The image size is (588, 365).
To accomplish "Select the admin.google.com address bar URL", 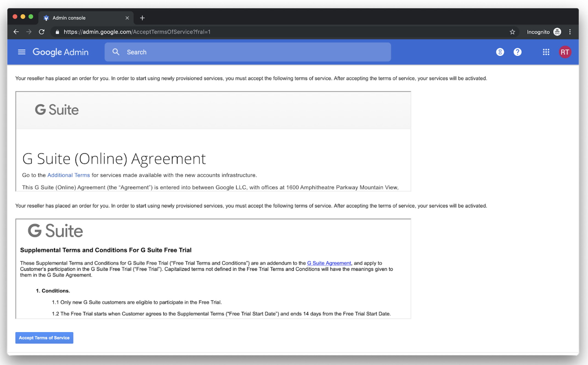I will point(137,32).
